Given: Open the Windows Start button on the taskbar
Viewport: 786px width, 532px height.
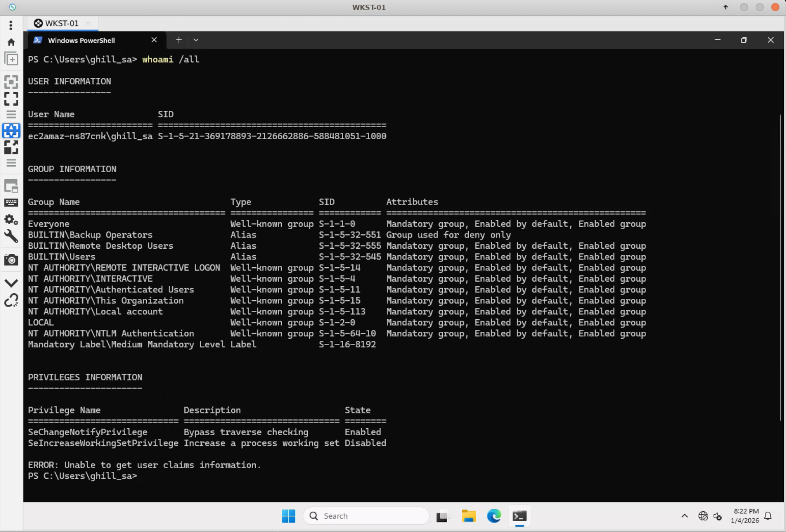Looking at the screenshot, I should (x=288, y=516).
